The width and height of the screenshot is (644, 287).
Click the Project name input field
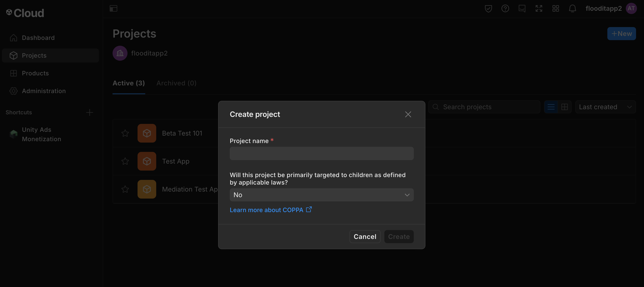pos(322,153)
